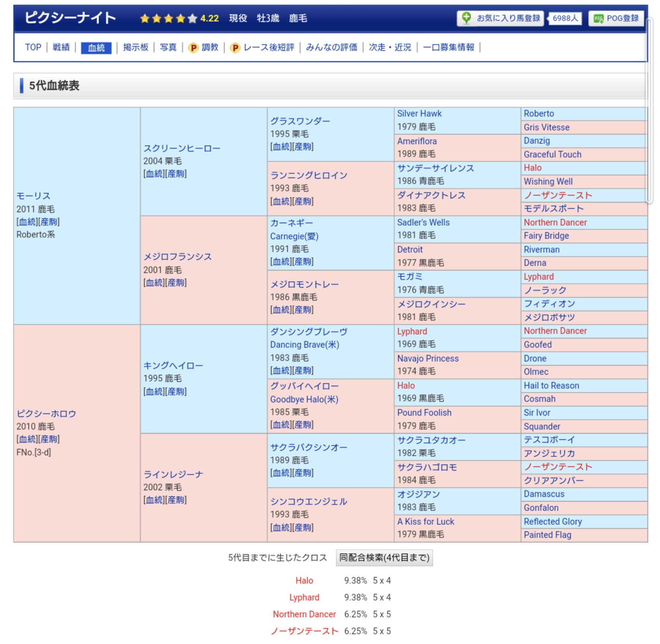The image size is (660, 644).
Task: Click the 6988人 favorites count
Action: 565,18
